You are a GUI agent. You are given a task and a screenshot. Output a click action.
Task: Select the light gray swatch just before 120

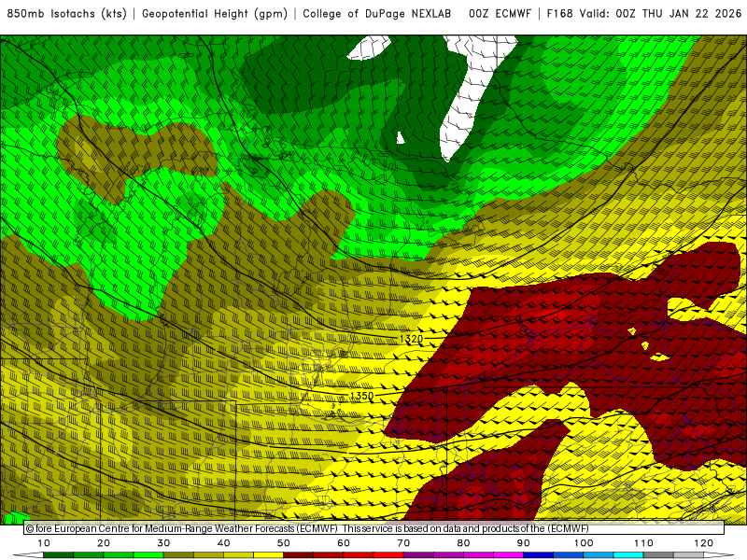[688, 555]
